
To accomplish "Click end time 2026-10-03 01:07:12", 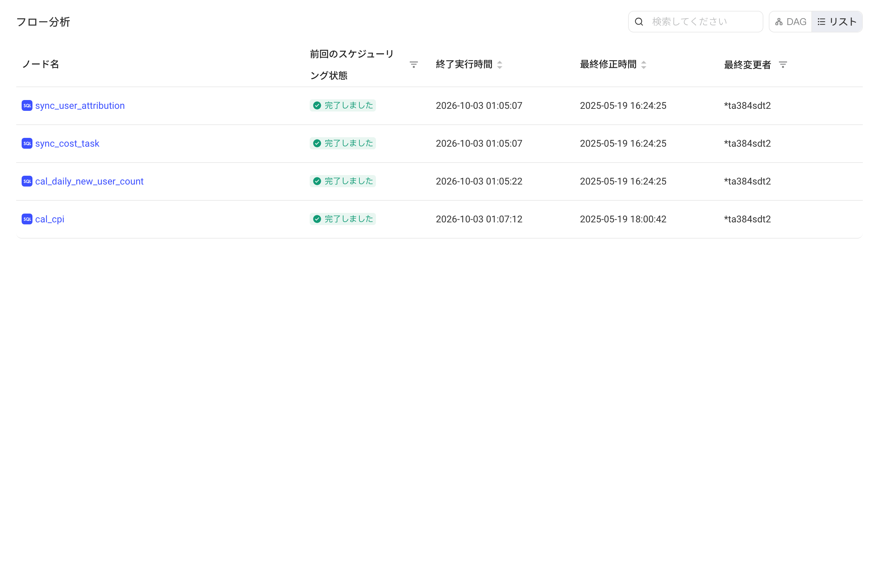I will click(x=479, y=219).
